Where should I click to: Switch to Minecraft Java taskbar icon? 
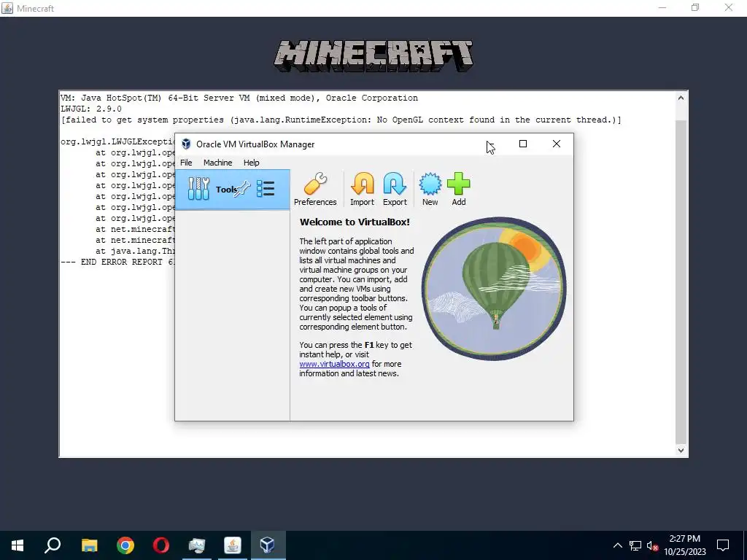[233, 545]
